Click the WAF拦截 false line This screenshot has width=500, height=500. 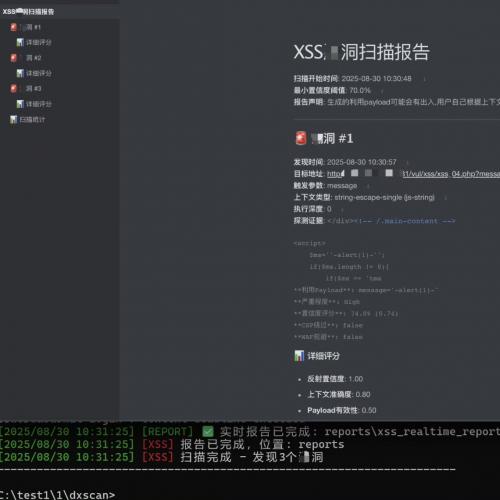[328, 337]
